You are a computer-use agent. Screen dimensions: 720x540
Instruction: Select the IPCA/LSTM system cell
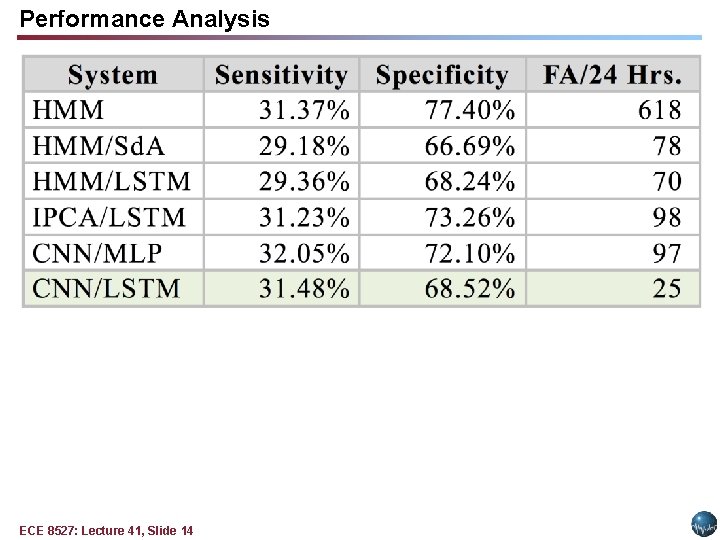click(113, 217)
